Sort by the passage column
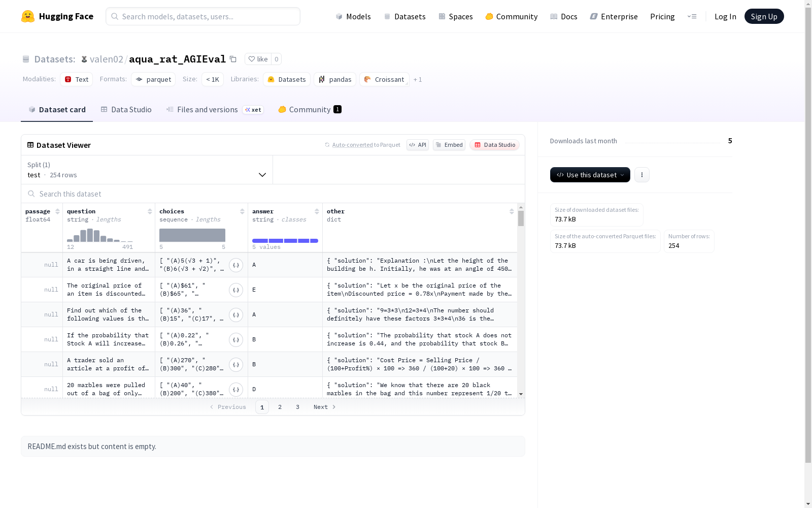The width and height of the screenshot is (812, 508). (x=57, y=211)
